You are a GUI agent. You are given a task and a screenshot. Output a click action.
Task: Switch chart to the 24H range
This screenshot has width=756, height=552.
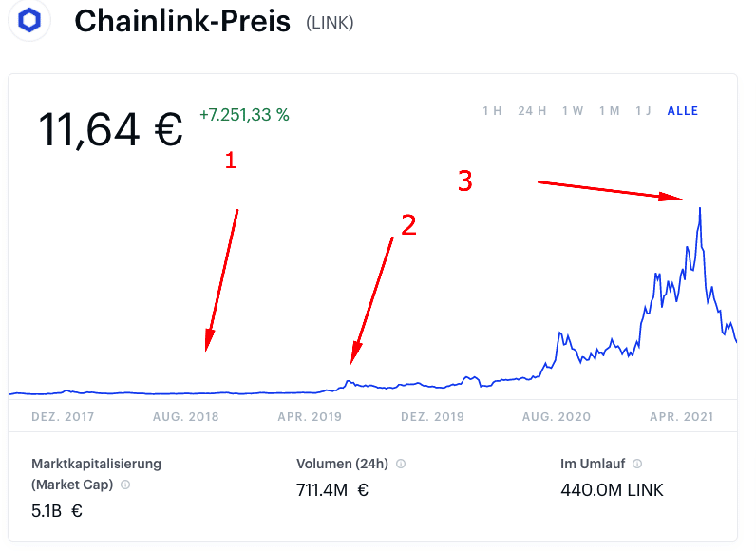point(532,111)
